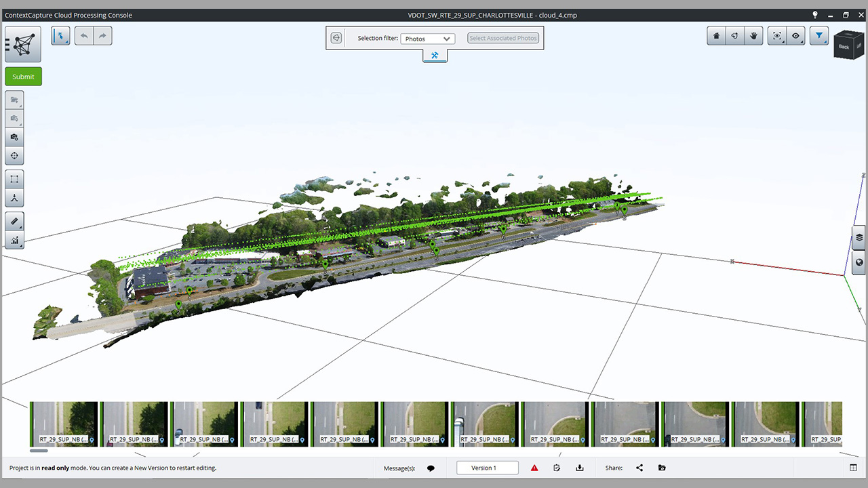Click the disabled camera import tool
The width and height of the screenshot is (868, 488).
(x=14, y=119)
